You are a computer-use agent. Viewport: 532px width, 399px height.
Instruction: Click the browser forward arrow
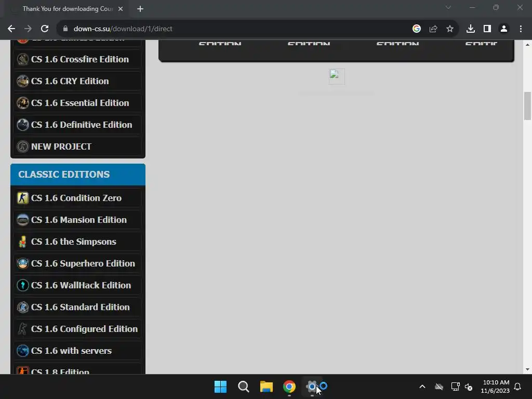[28, 29]
